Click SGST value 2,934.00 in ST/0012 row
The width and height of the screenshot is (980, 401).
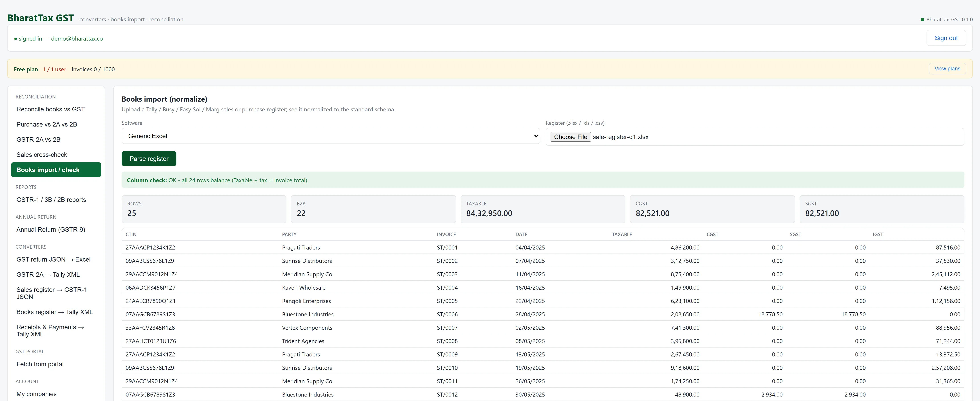coord(855,395)
